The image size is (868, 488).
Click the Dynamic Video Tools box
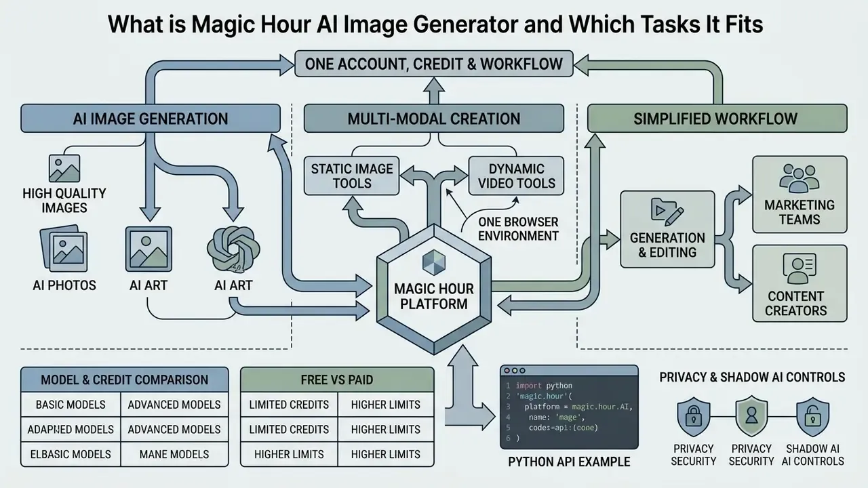(516, 176)
